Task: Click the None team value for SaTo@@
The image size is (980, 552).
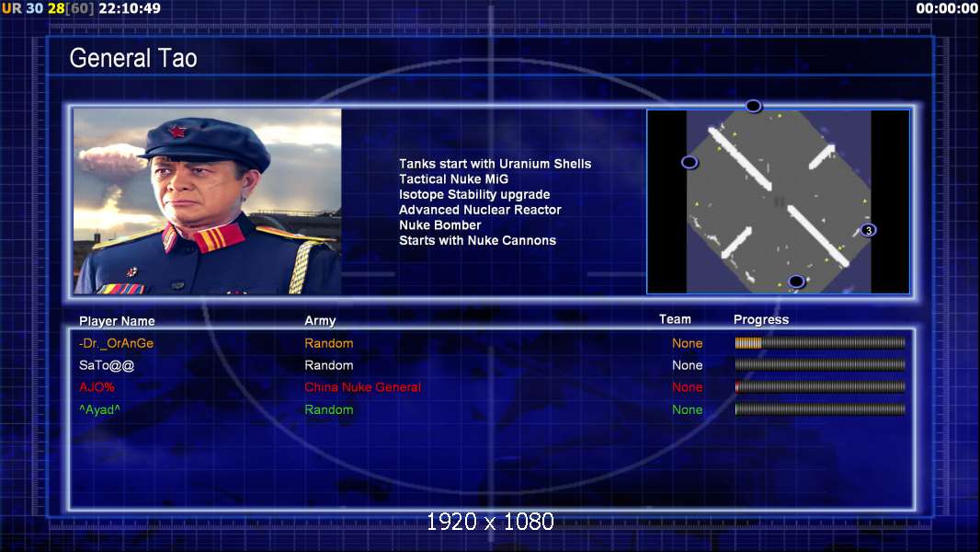Action: tap(687, 365)
